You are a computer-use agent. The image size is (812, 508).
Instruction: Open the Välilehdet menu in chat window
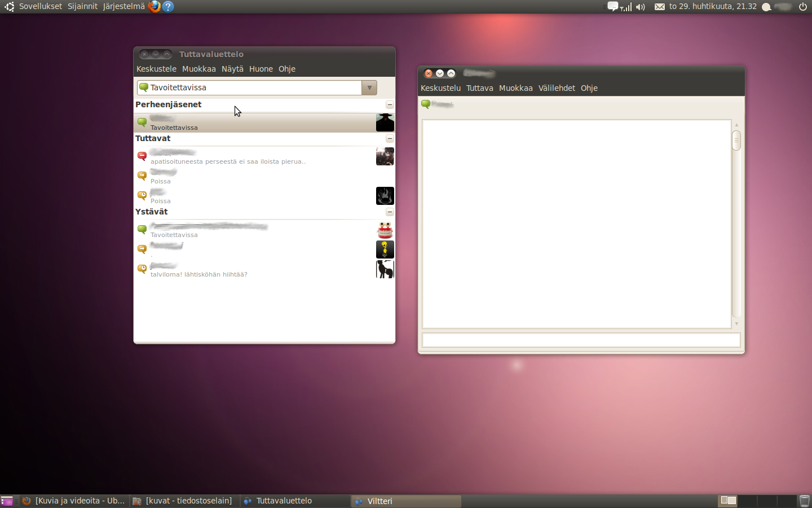click(556, 88)
